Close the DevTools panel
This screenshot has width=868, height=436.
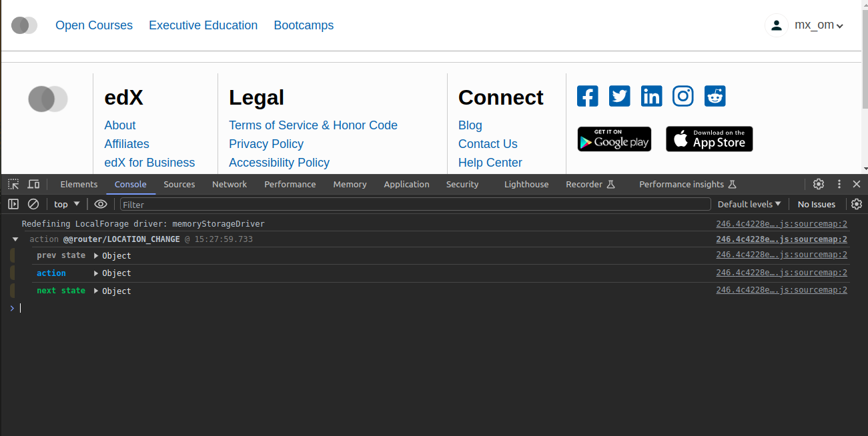pyautogui.click(x=857, y=184)
